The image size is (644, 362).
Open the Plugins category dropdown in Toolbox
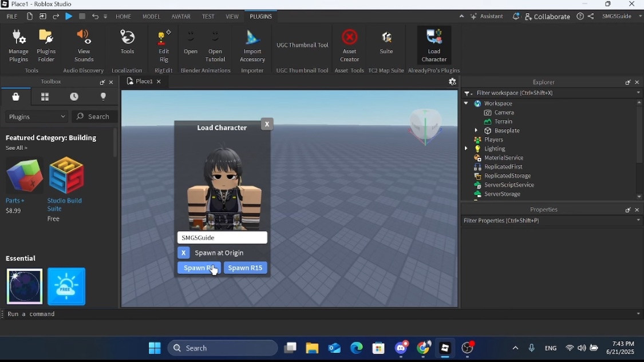pyautogui.click(x=36, y=116)
